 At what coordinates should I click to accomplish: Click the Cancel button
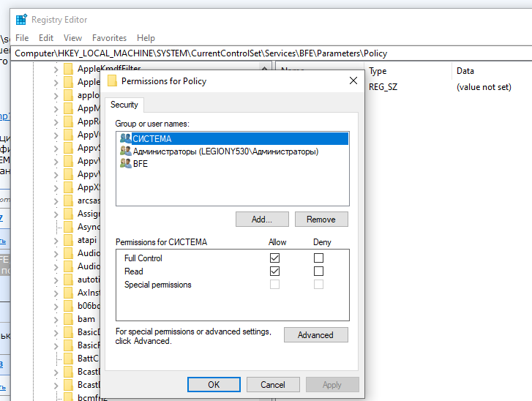coord(273,384)
